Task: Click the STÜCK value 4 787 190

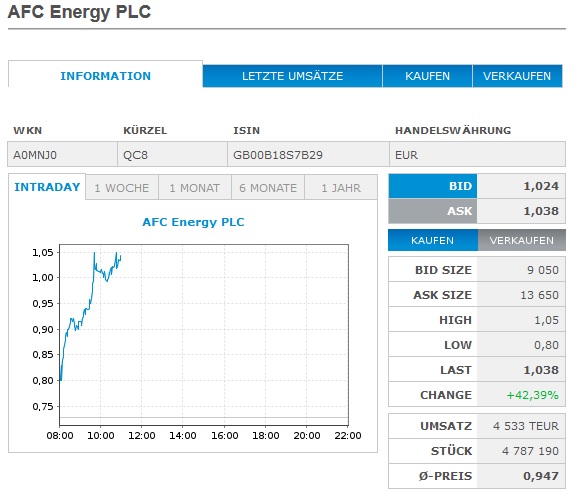Action: pos(530,451)
